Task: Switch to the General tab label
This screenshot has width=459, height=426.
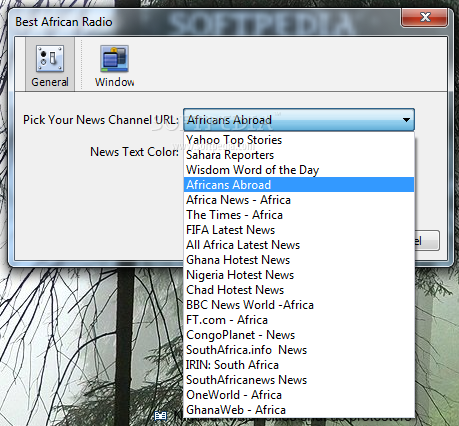Action: coord(50,82)
